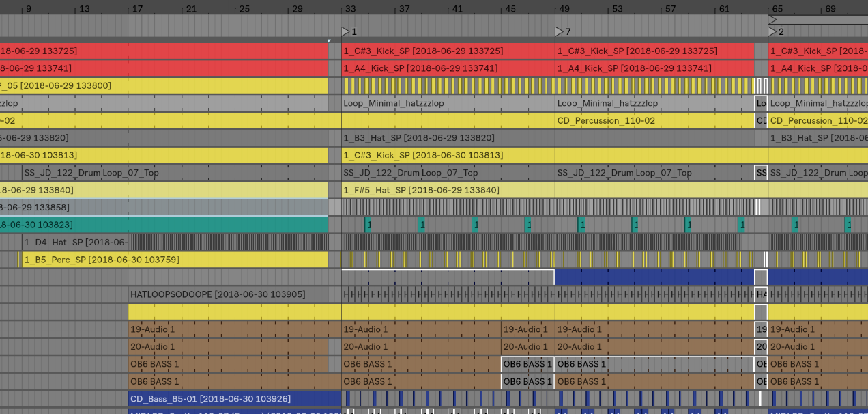The image size is (868, 414).
Task: Jump to locator marker 1
Action: pyautogui.click(x=345, y=31)
